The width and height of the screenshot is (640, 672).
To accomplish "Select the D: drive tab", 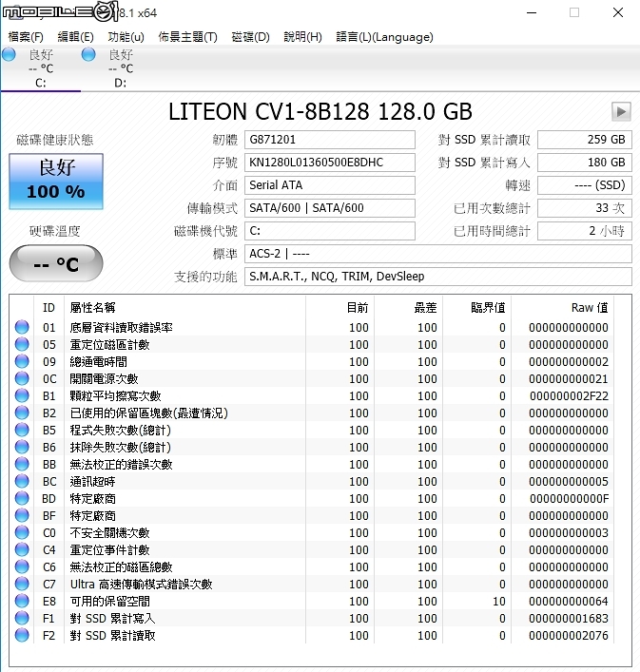I will [121, 68].
